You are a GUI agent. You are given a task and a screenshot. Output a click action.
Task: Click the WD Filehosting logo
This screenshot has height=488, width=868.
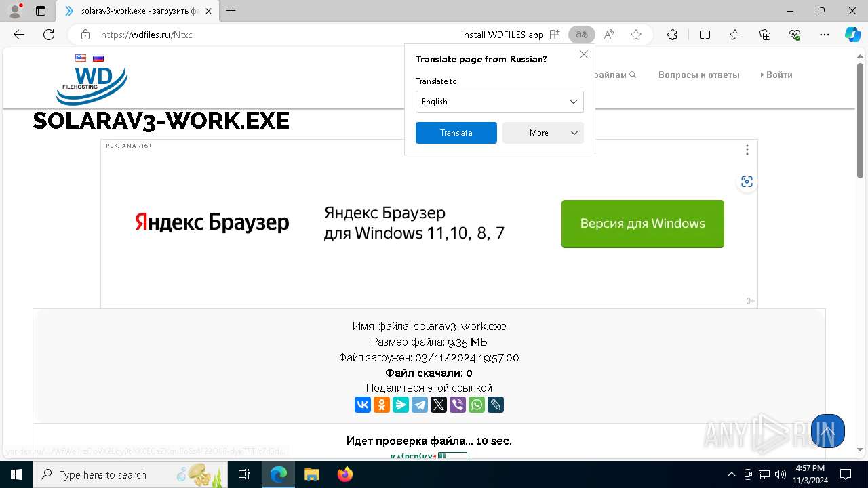[92, 85]
